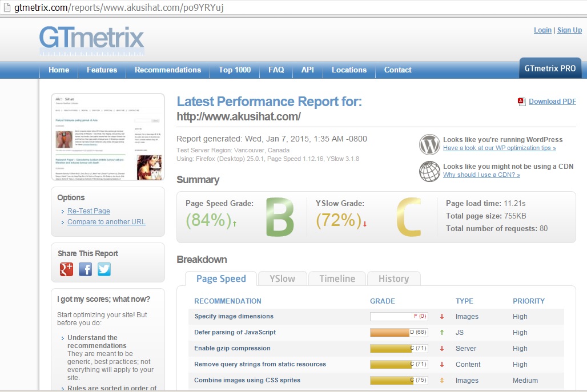Image resolution: width=587 pixels, height=392 pixels.
Task: Open the Home menu item
Action: coord(59,70)
